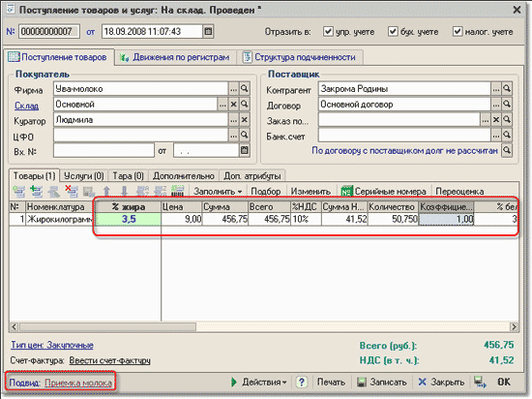Click ellipsis selector for Контрагент field

click(x=496, y=89)
